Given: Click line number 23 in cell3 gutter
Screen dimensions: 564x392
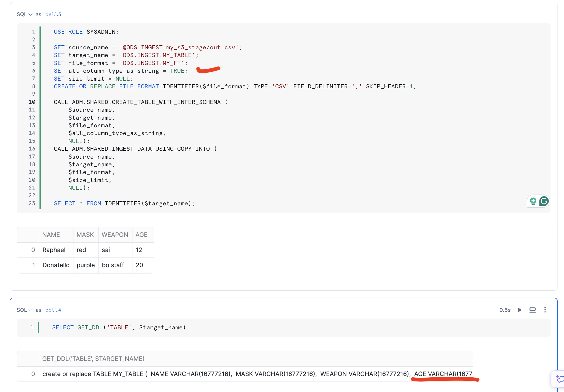Looking at the screenshot, I should [32, 203].
